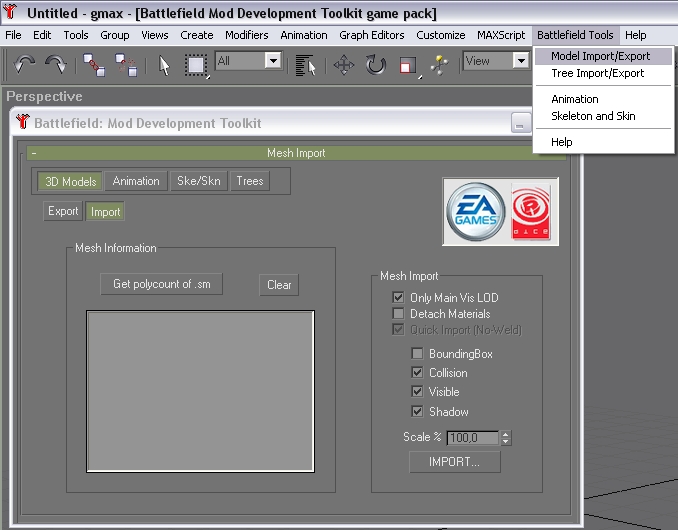Screen dimensions: 678x530
Task: Open the Modifiers menu
Action: [x=246, y=35]
